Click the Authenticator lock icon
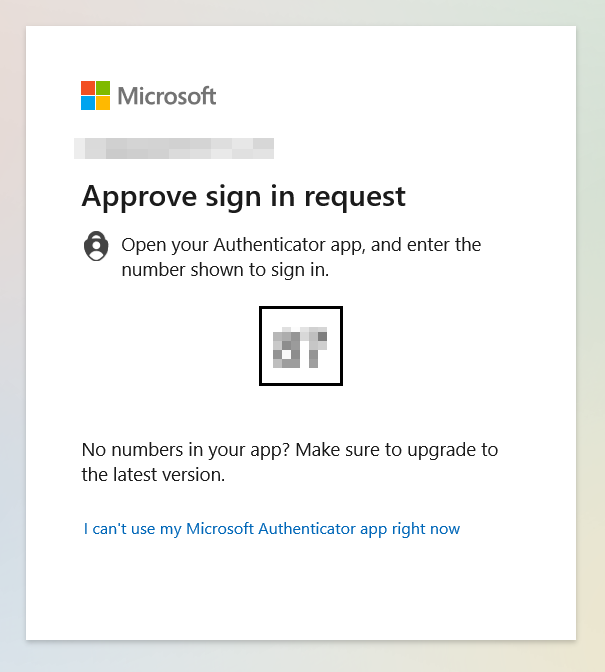605x672 pixels. [x=96, y=246]
